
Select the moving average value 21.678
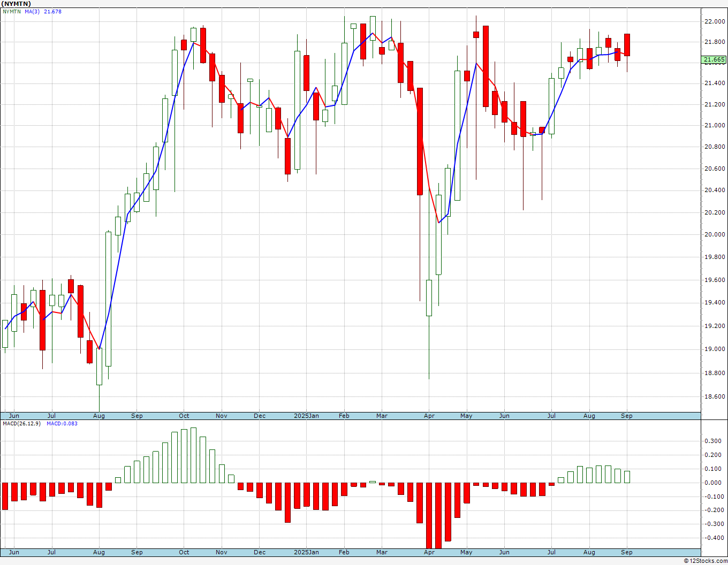tap(52, 11)
